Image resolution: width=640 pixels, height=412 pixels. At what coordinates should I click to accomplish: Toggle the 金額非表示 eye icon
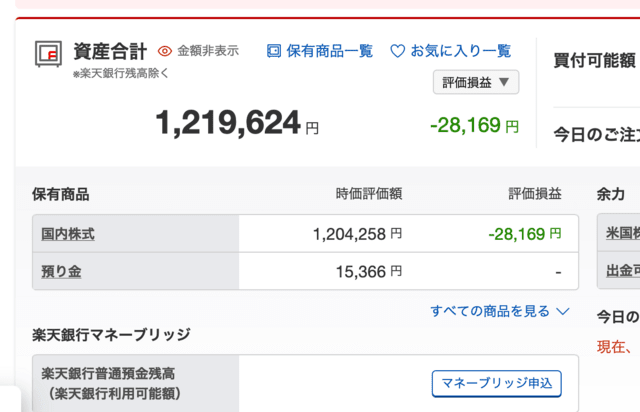(164, 51)
